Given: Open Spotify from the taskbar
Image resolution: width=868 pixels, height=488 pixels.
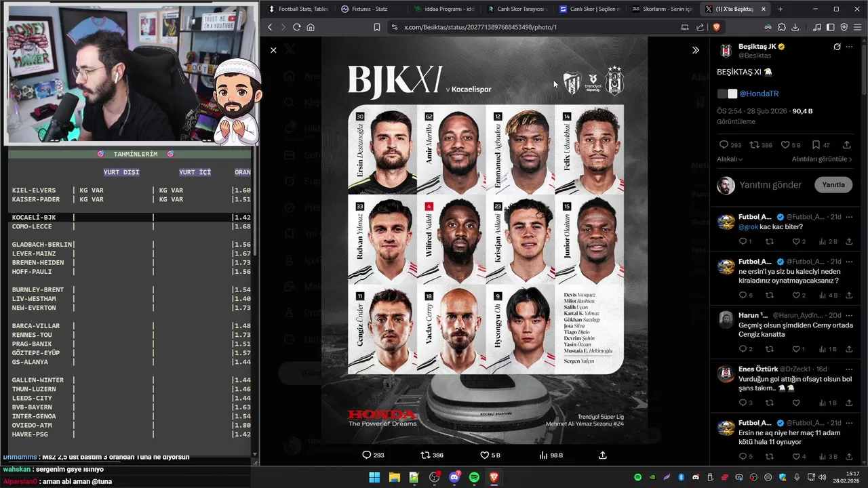Looking at the screenshot, I should (474, 477).
